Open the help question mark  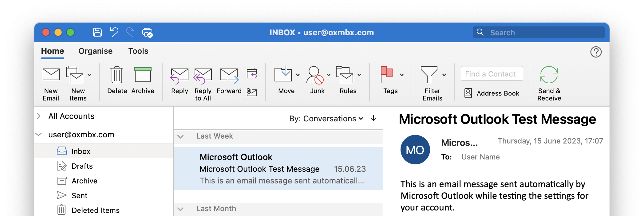tap(596, 52)
